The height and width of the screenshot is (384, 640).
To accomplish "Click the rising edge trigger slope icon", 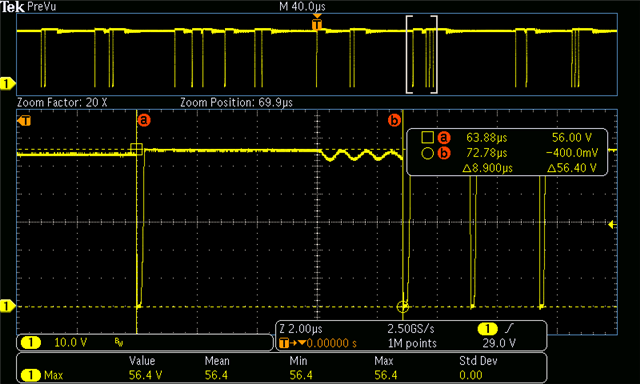I will [x=509, y=329].
